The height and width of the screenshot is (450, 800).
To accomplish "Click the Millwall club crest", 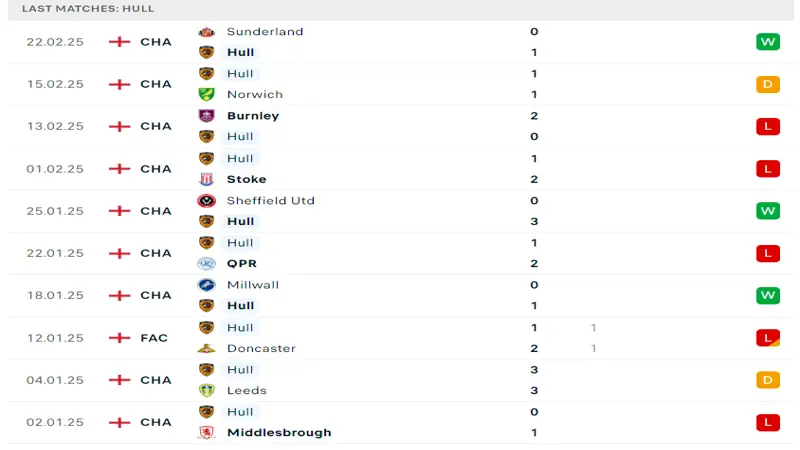I will (x=206, y=285).
